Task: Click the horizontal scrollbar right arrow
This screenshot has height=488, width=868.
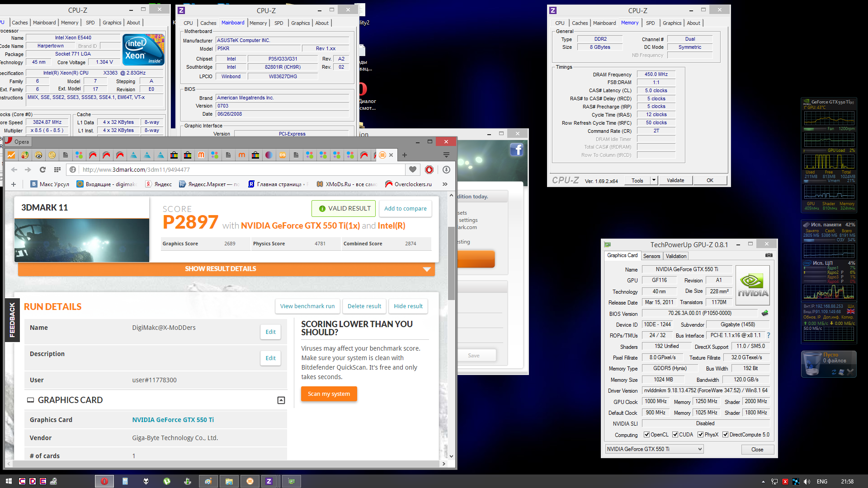Action: [x=443, y=464]
